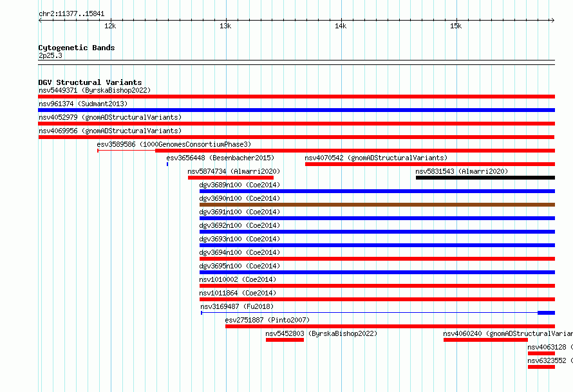Click the blue dgv3689n100 variant bar

tap(377, 191)
